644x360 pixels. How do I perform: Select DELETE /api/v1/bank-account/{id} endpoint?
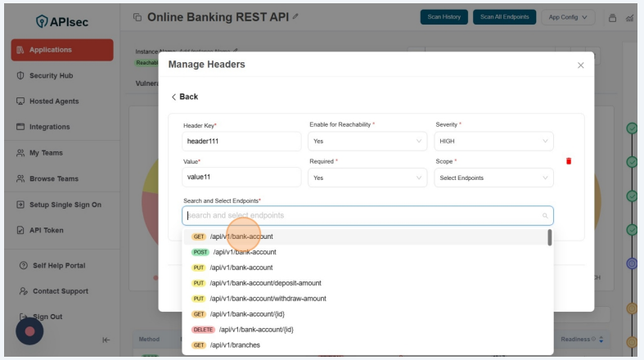[x=251, y=330]
